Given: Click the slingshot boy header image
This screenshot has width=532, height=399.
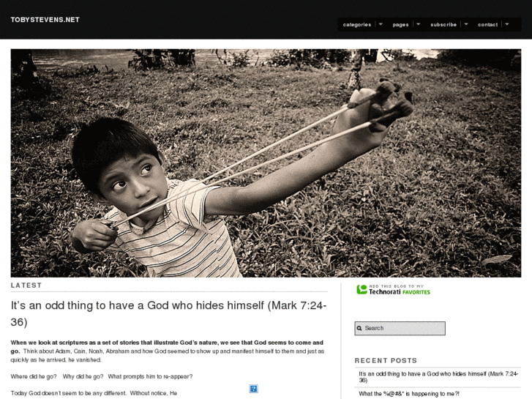Looking at the screenshot, I should pyautogui.click(x=266, y=163).
